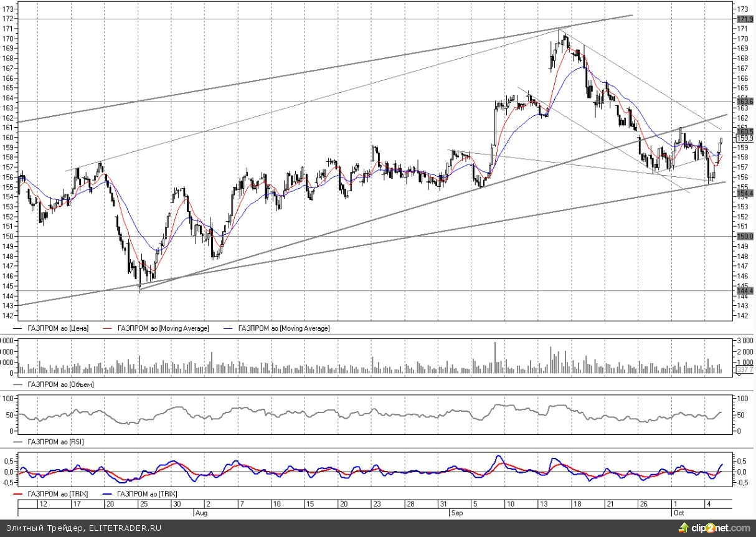This screenshot has width=756, height=537.
Task: Click the clip2net.com watermark text
Action: 720,528
